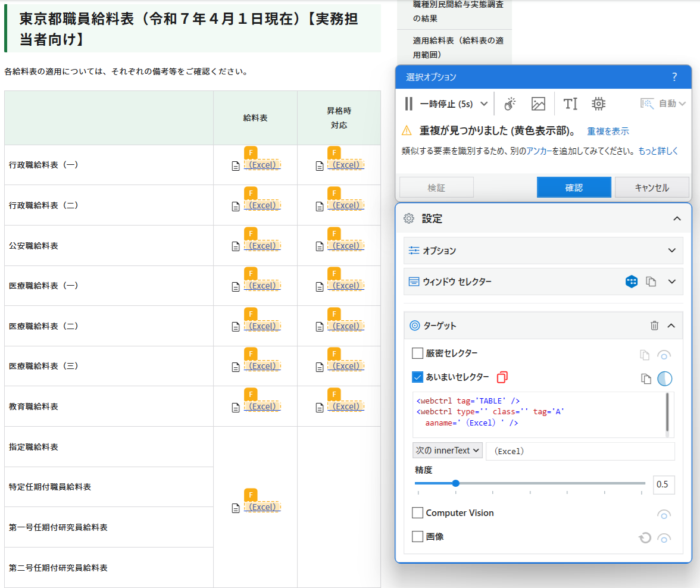Show highlight for 画像 eye icon

click(x=664, y=538)
